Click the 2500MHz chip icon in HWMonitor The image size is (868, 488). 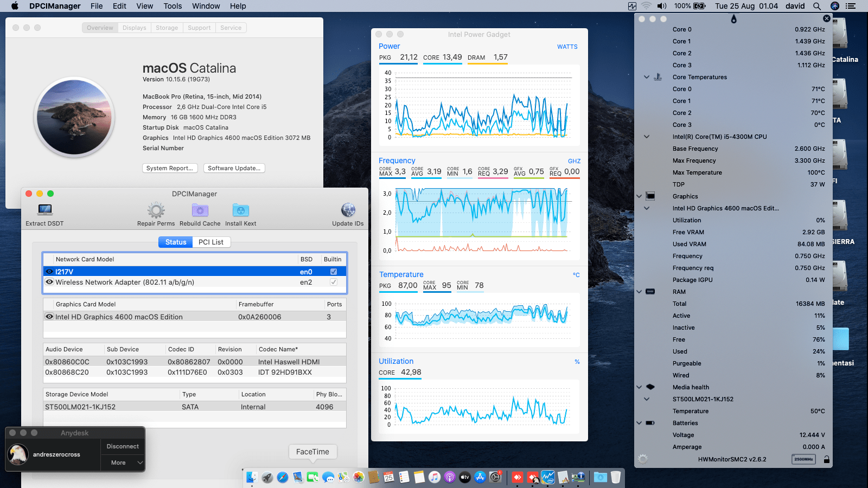pyautogui.click(x=803, y=459)
